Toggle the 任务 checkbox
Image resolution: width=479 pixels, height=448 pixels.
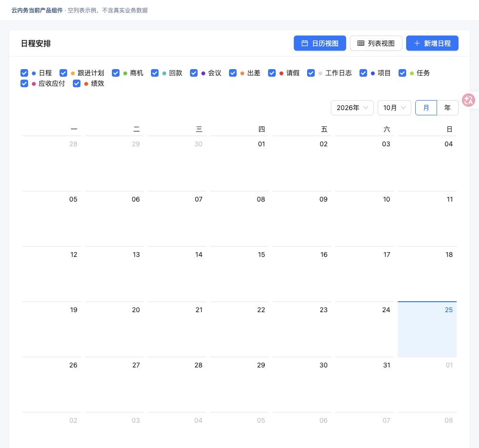pos(402,73)
